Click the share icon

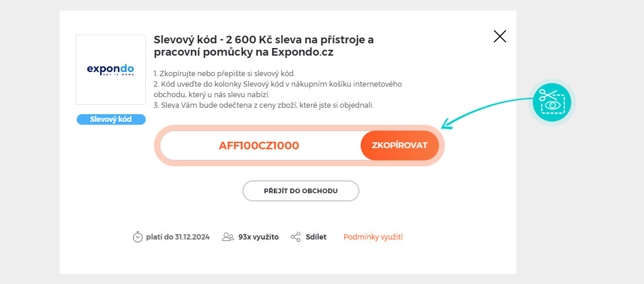tap(296, 237)
